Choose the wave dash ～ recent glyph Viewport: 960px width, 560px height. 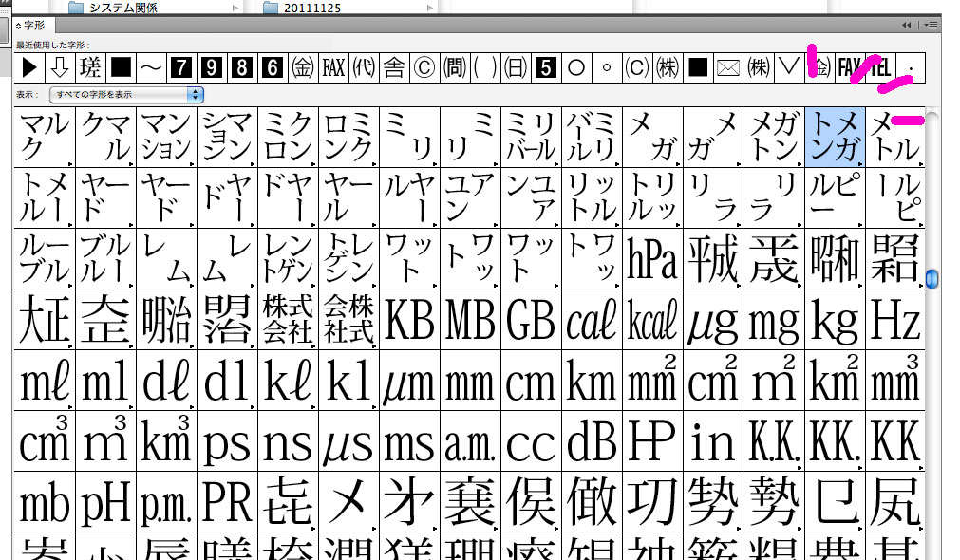[x=151, y=67]
